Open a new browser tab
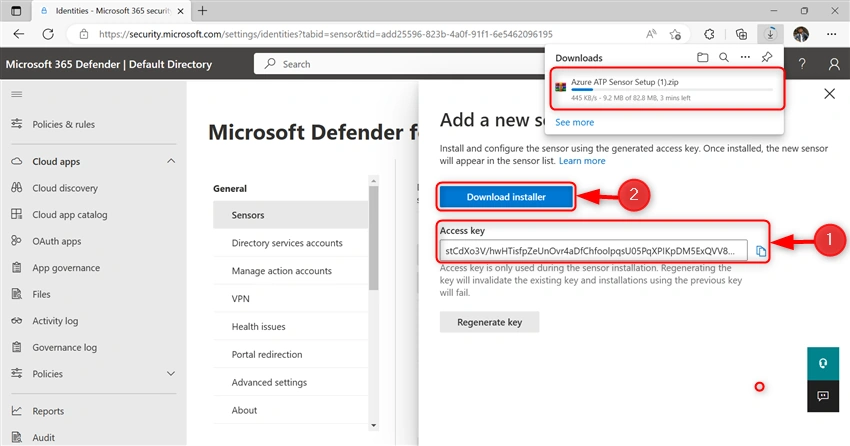 pyautogui.click(x=202, y=10)
